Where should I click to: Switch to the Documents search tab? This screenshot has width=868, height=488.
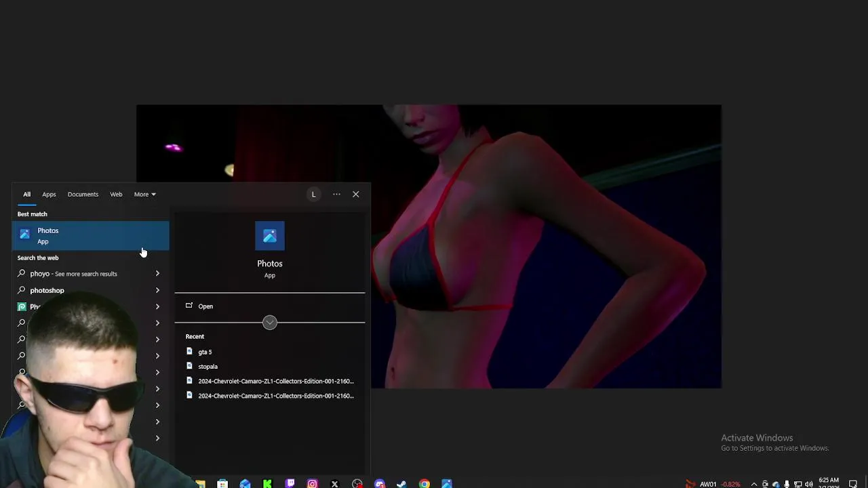point(83,195)
